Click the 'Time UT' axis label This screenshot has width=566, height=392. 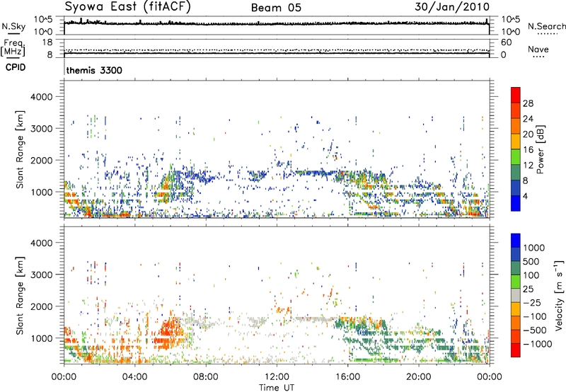(277, 388)
